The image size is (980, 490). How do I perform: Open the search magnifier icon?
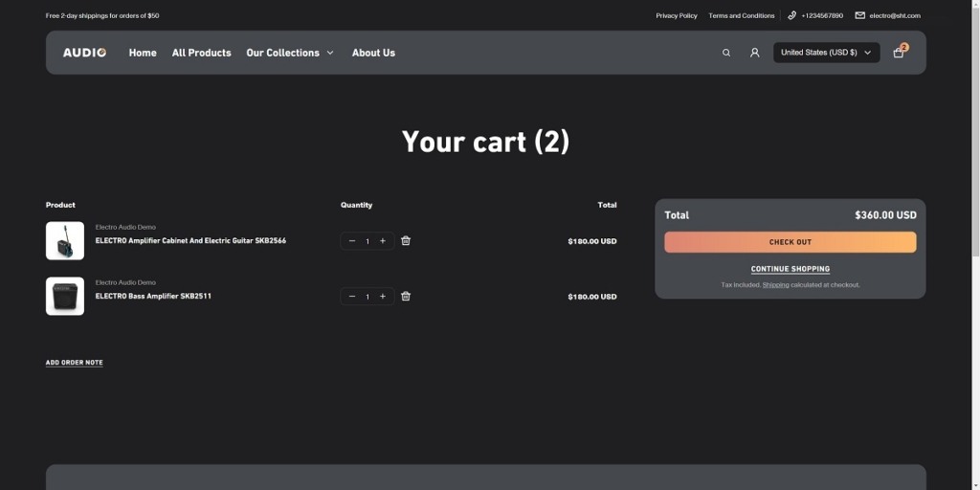726,53
